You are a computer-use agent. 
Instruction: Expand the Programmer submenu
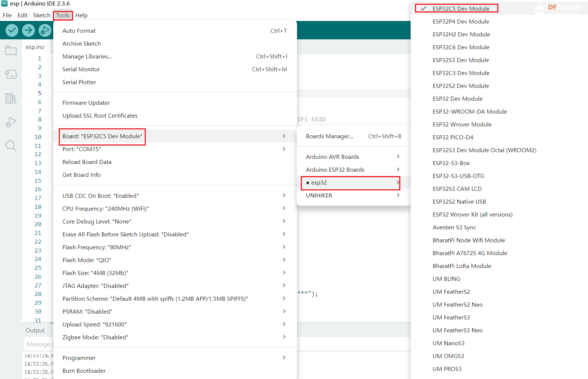coord(175,358)
